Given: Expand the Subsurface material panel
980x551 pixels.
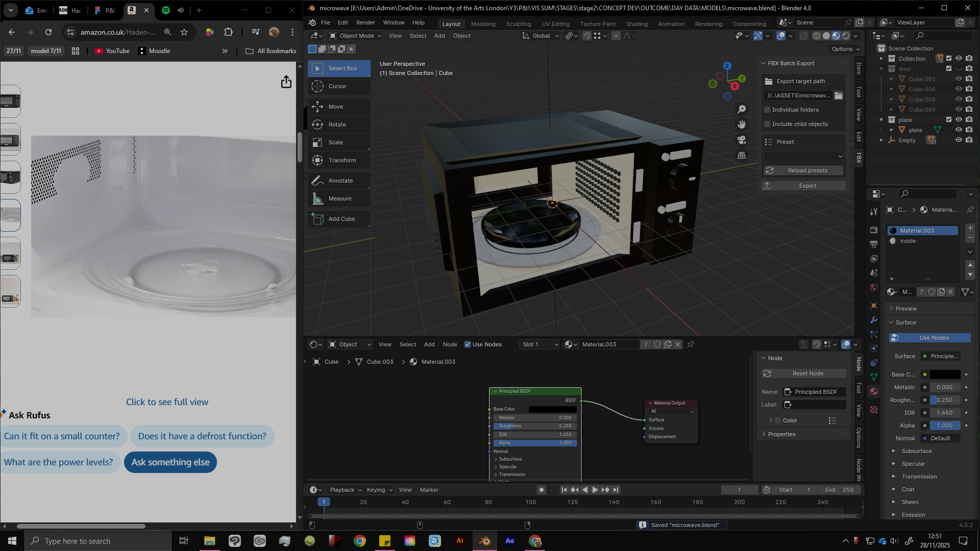Looking at the screenshot, I should pos(917,451).
